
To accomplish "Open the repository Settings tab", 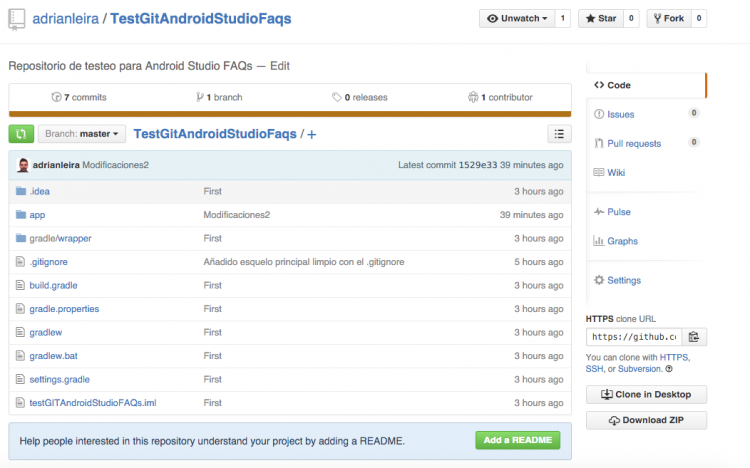I will pyautogui.click(x=624, y=280).
